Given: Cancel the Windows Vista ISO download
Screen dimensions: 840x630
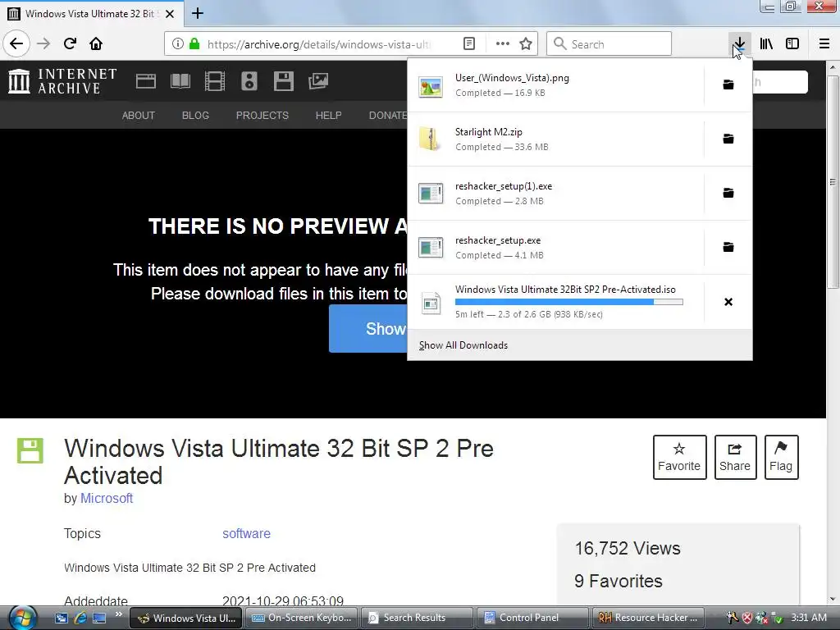Looking at the screenshot, I should pyautogui.click(x=728, y=302).
